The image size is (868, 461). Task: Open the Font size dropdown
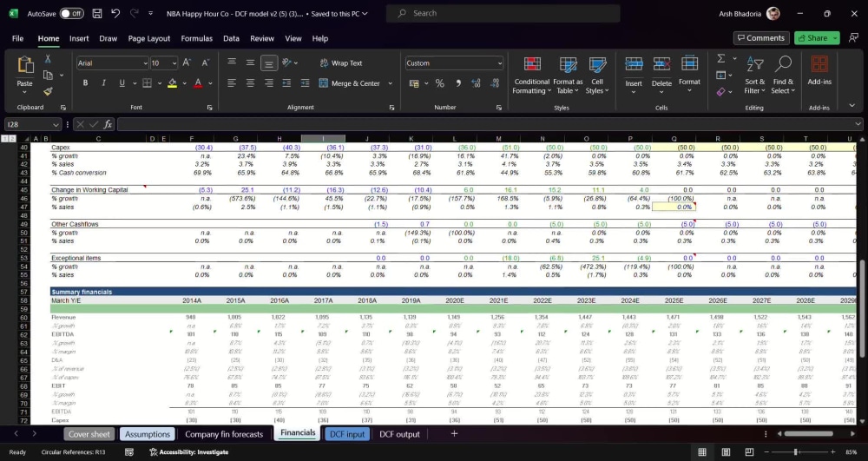pyautogui.click(x=174, y=63)
